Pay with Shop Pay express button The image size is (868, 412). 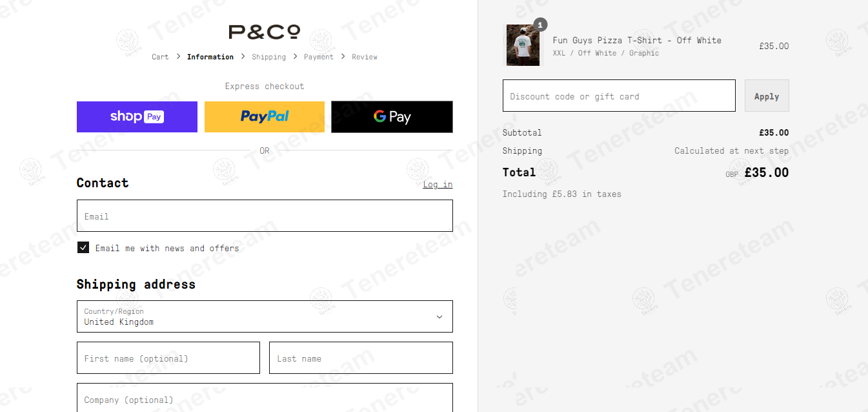pyautogui.click(x=137, y=117)
